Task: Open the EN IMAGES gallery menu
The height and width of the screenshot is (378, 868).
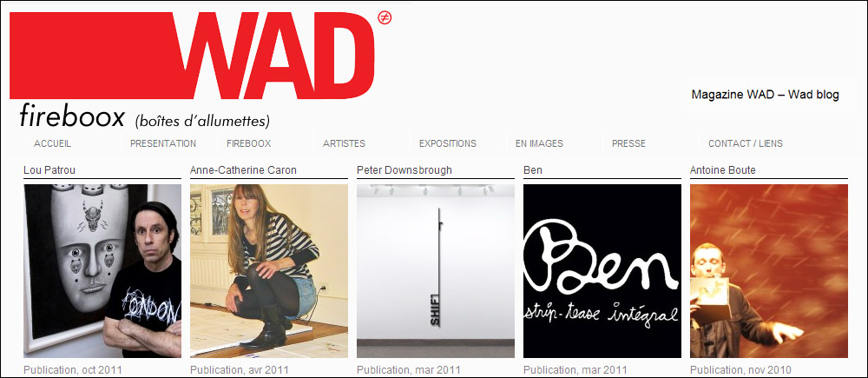Action: coord(539,143)
